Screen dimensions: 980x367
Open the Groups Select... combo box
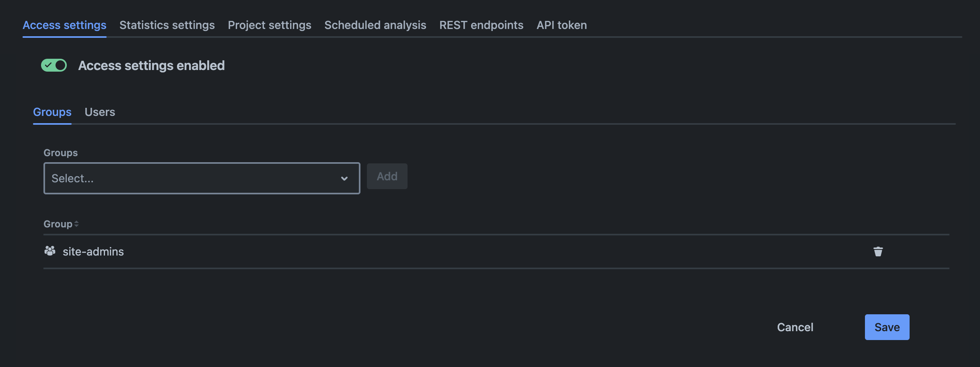pyautogui.click(x=193, y=178)
